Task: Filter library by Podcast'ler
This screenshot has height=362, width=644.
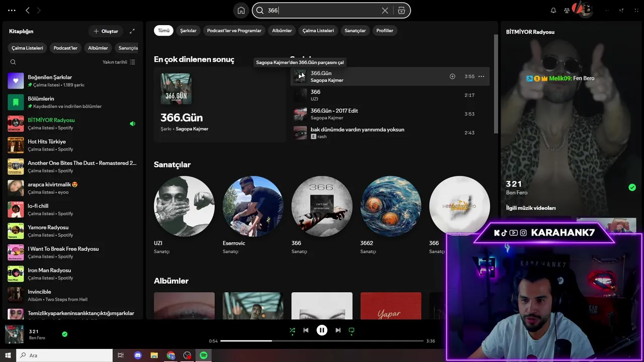Action: (65, 48)
